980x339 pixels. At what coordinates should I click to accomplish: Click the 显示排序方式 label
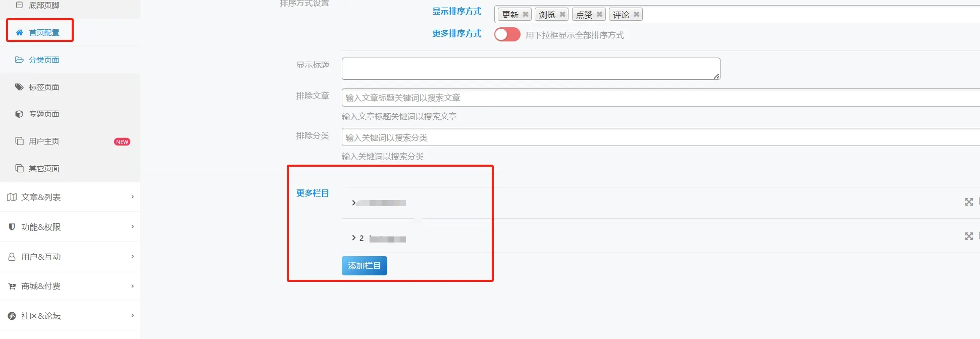(457, 12)
